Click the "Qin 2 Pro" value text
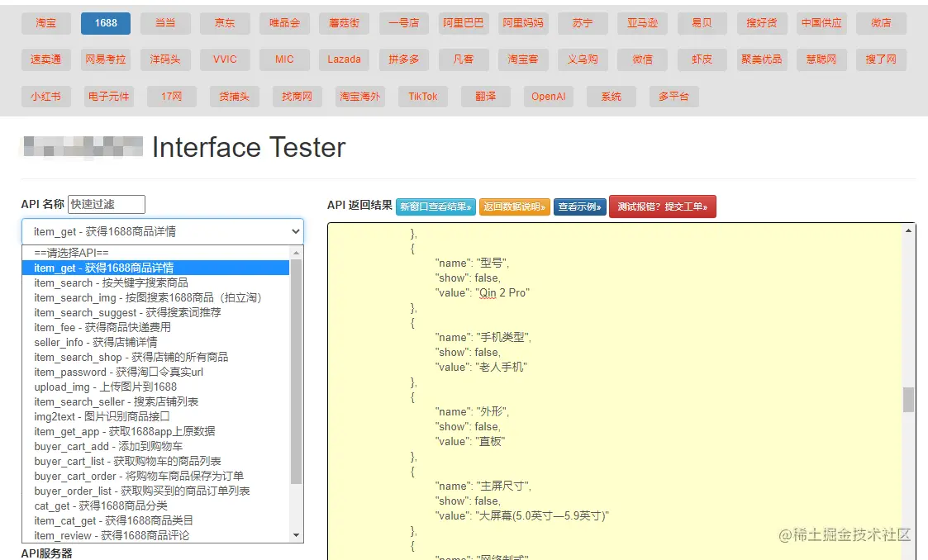Viewport: 928px width, 560px height. 503,292
